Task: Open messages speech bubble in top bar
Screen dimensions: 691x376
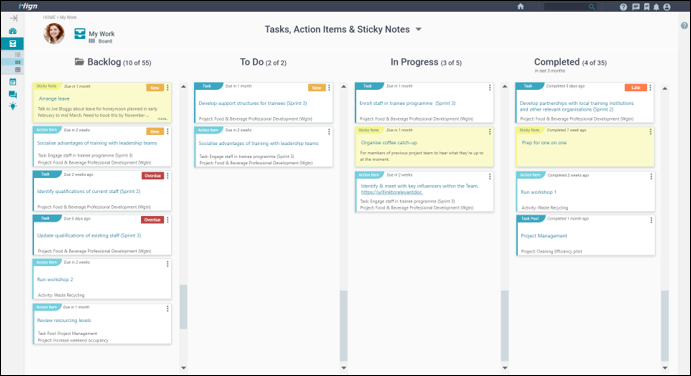Action: (x=635, y=7)
